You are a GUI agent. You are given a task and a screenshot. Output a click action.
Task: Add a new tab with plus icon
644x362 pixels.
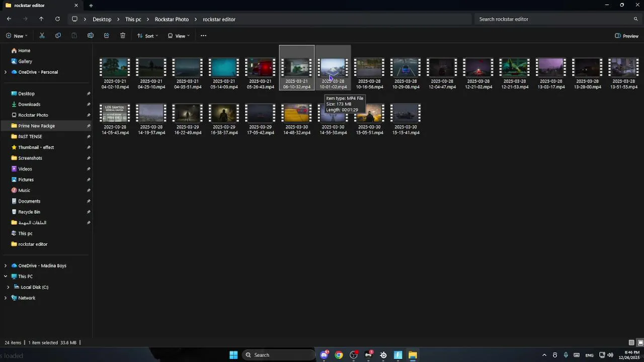tap(91, 6)
